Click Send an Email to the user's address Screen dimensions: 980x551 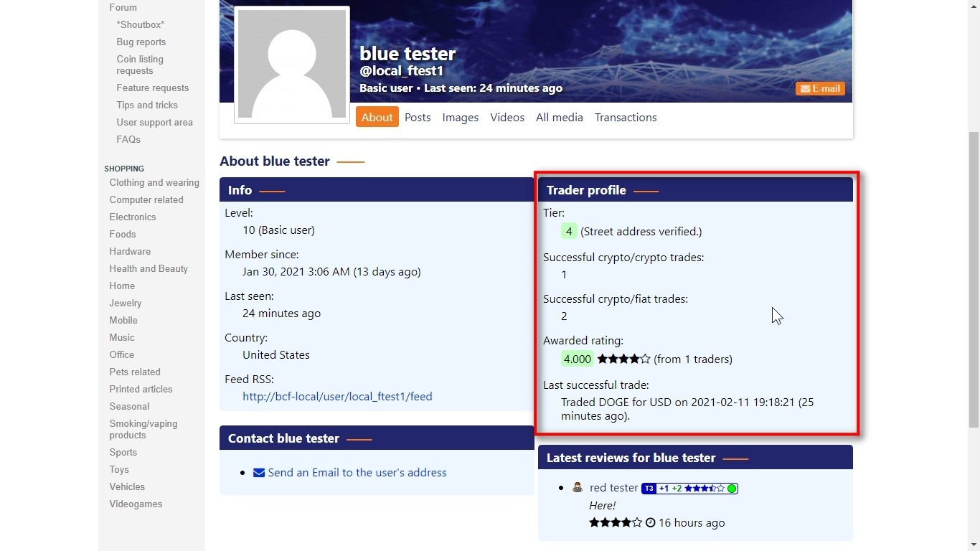pos(357,473)
